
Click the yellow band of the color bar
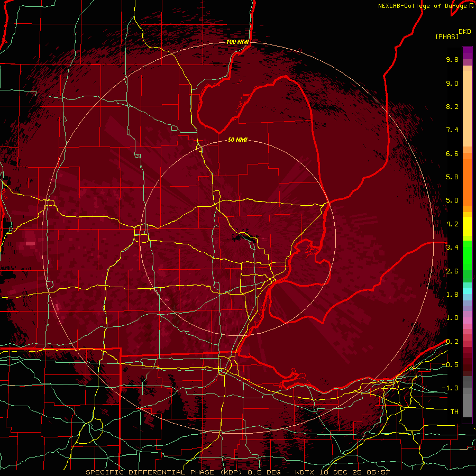pyautogui.click(x=467, y=226)
